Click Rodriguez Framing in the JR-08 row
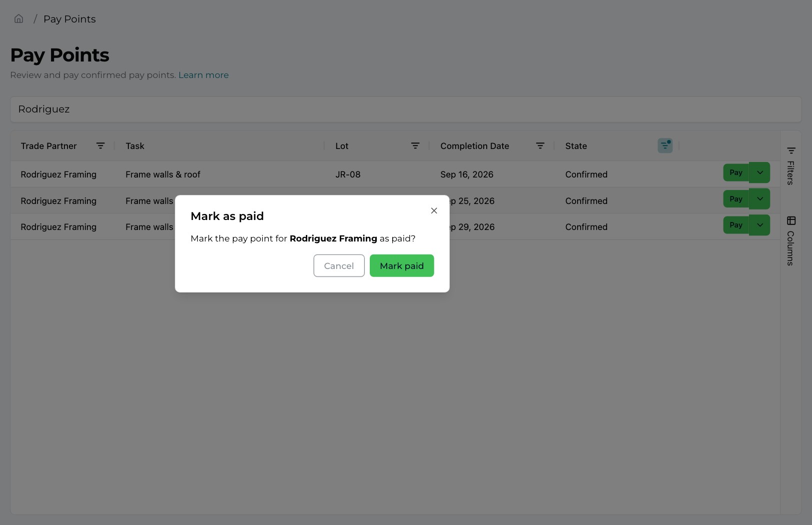This screenshot has height=525, width=812. [58, 174]
